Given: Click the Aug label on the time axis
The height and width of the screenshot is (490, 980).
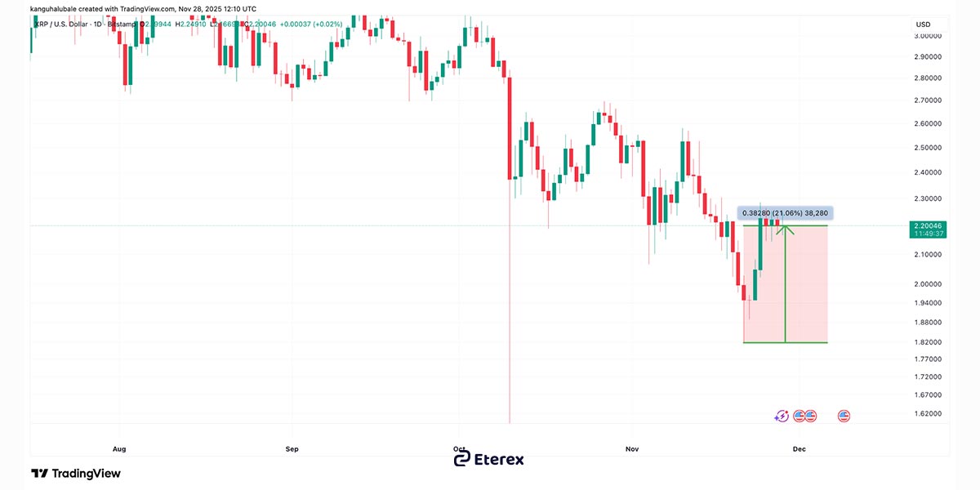Looking at the screenshot, I should coord(119,448).
